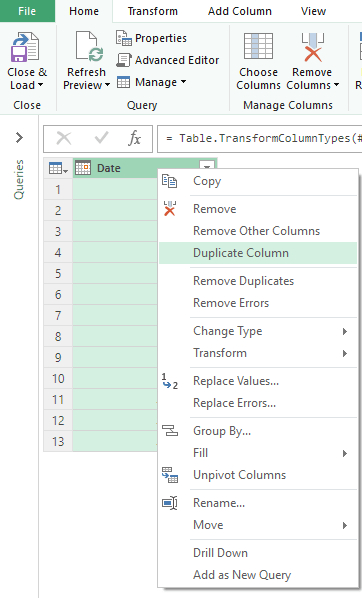Click the Close & Load icon
The image size is (362, 598).
pos(25,47)
